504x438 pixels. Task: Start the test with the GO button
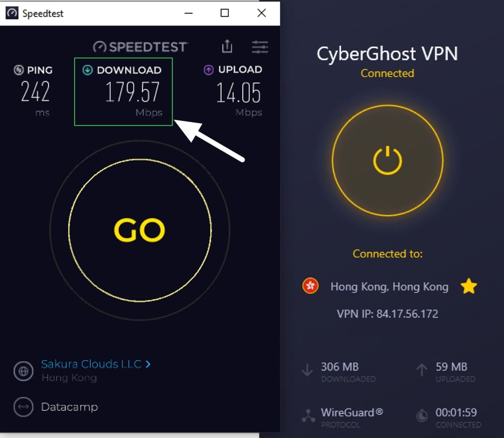click(x=140, y=230)
